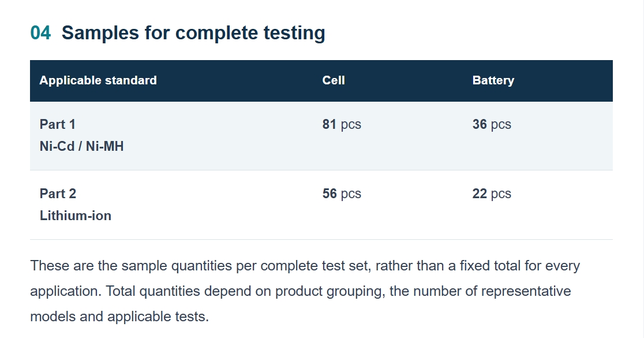Click the Part 2 row label
The width and height of the screenshot is (644, 338).
58,194
